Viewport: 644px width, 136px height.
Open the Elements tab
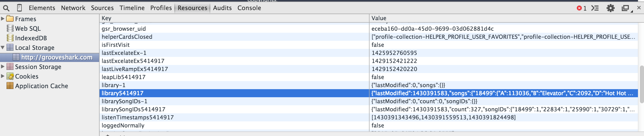42,8
